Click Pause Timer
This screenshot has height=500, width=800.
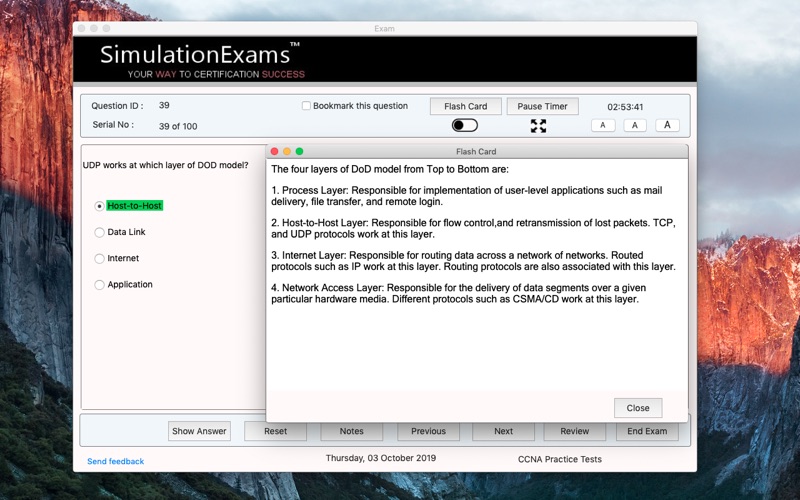(542, 106)
